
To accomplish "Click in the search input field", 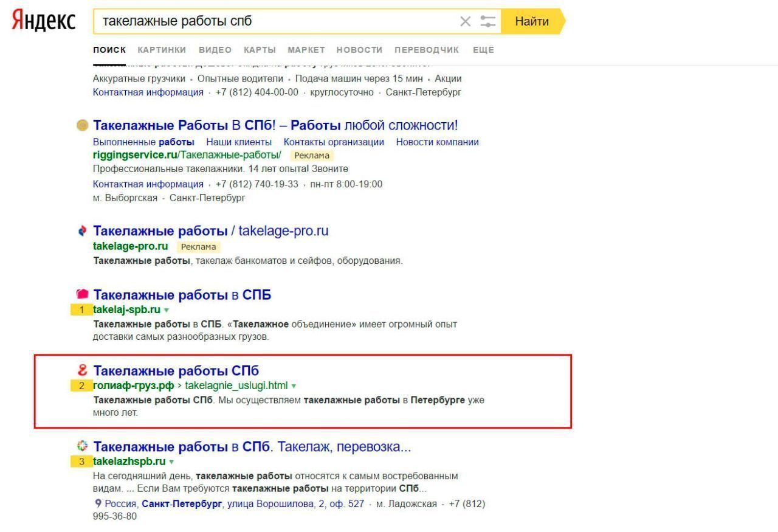I will tap(274, 22).
